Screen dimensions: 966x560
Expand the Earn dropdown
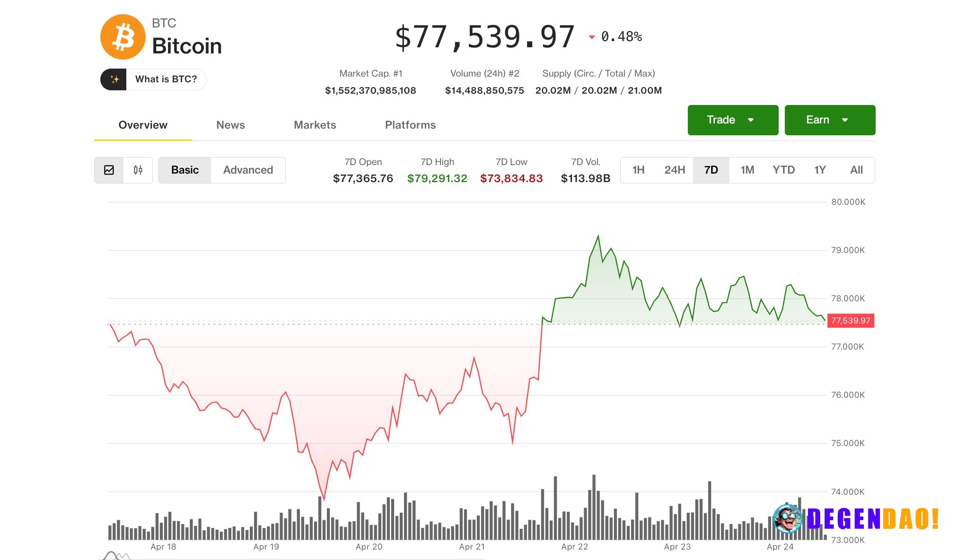click(x=830, y=120)
